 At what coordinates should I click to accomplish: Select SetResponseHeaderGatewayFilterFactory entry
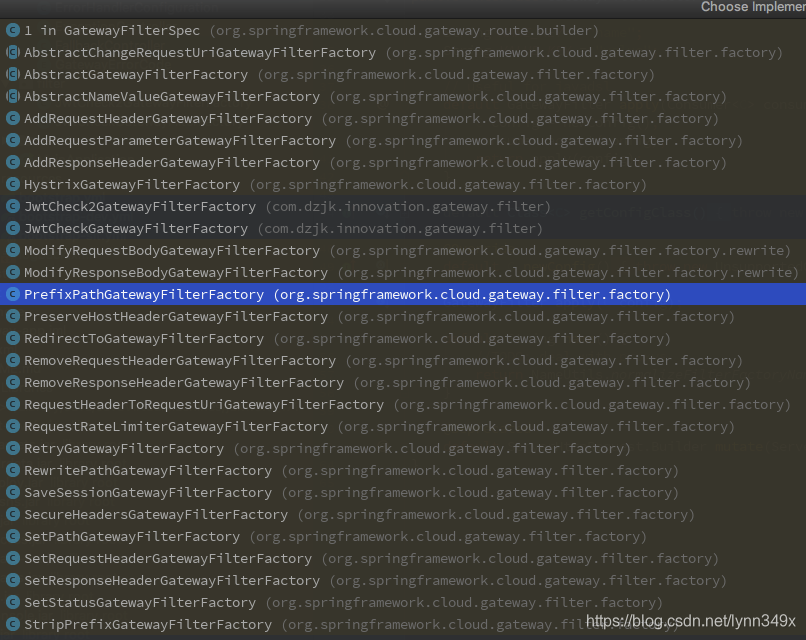coord(403,580)
